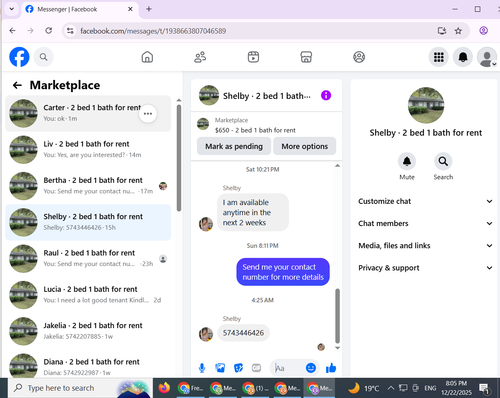Open the Marketplace storefront icon in the top navigation
500x398 pixels.
[x=306, y=57]
